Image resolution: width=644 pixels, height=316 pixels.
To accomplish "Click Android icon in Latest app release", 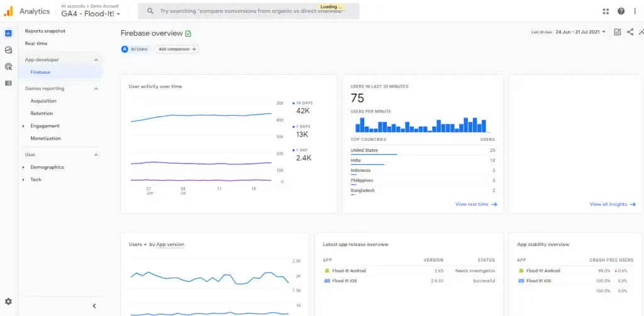I will coord(327,271).
